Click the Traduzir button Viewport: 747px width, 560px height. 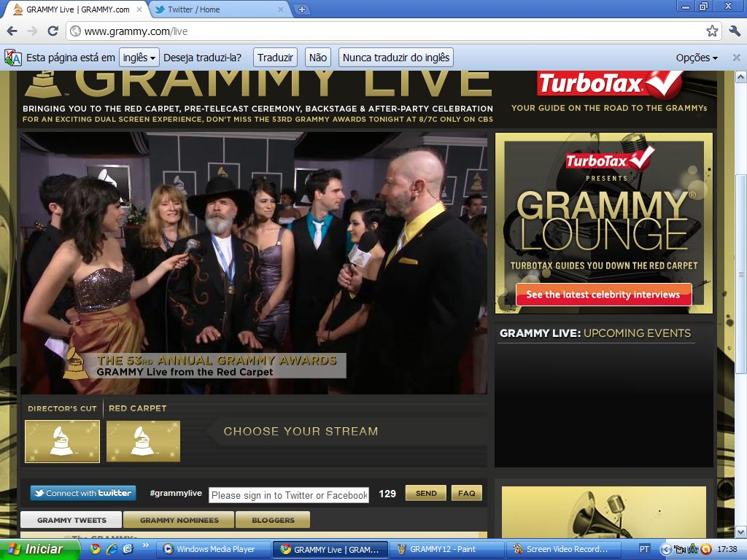pyautogui.click(x=275, y=58)
